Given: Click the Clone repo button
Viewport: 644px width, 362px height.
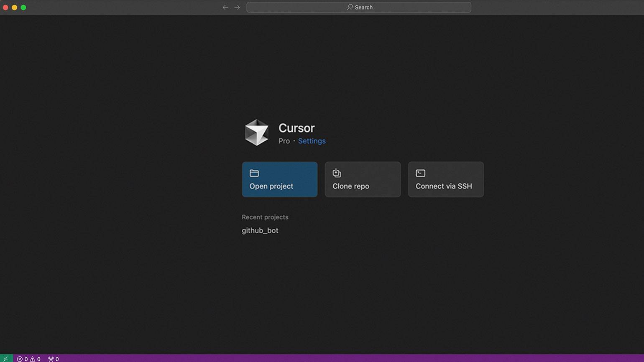Looking at the screenshot, I should [363, 179].
